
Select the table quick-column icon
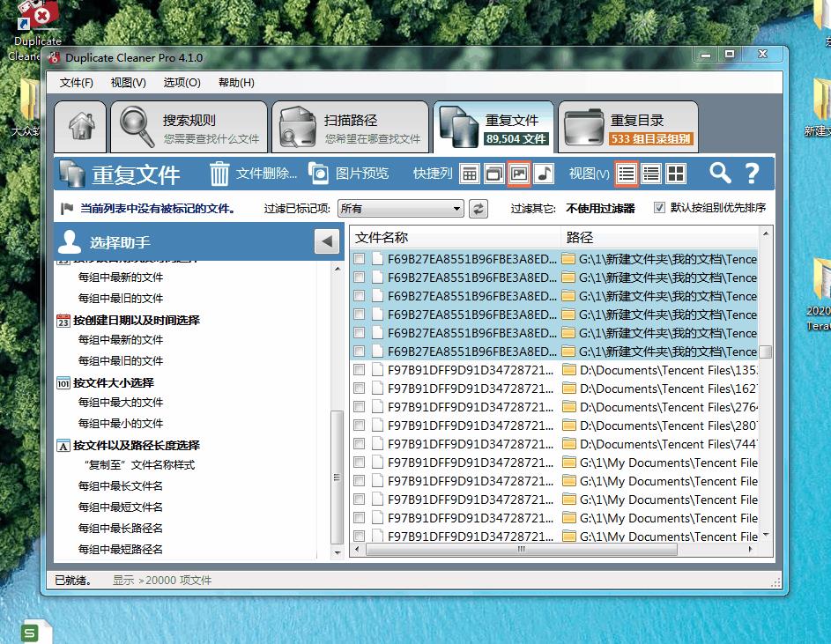point(470,174)
